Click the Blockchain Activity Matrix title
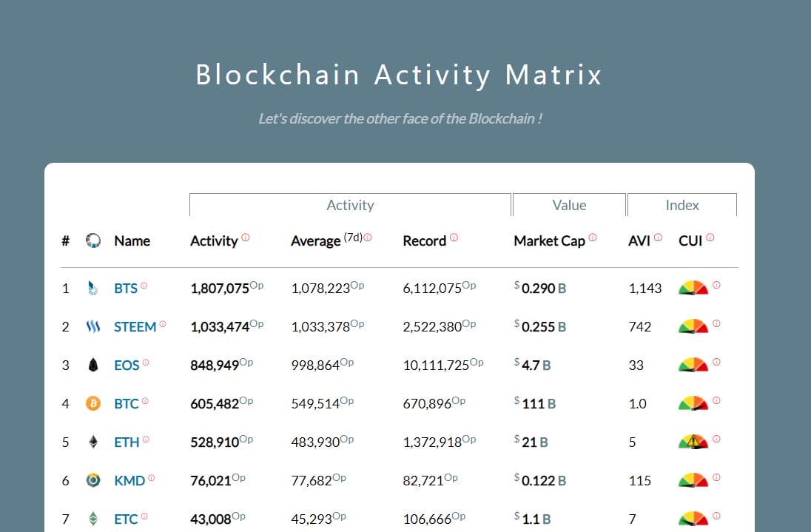The image size is (811, 532). (x=399, y=75)
